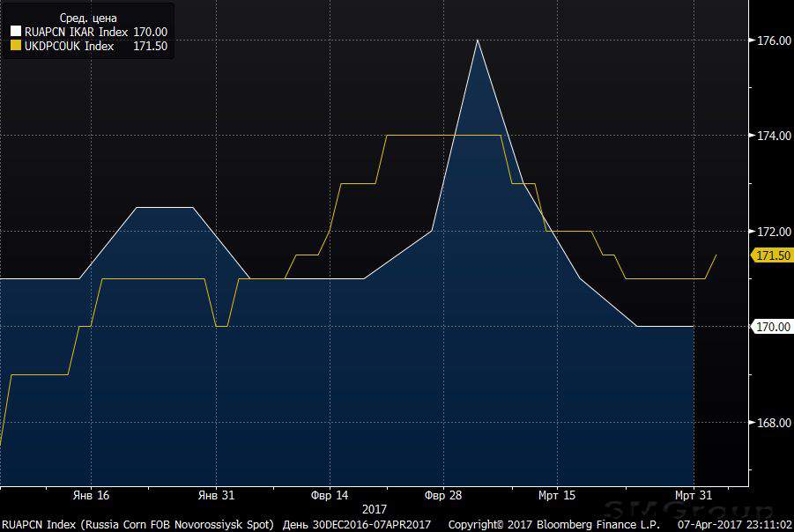Click the peak of the white line

pos(477,40)
